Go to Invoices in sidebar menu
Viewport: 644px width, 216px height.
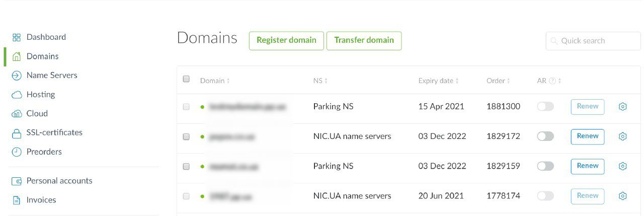(x=41, y=200)
